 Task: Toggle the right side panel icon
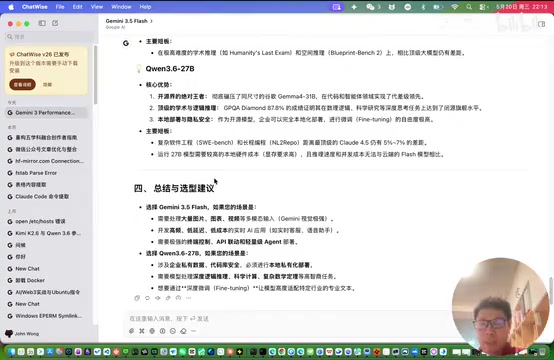[541, 24]
